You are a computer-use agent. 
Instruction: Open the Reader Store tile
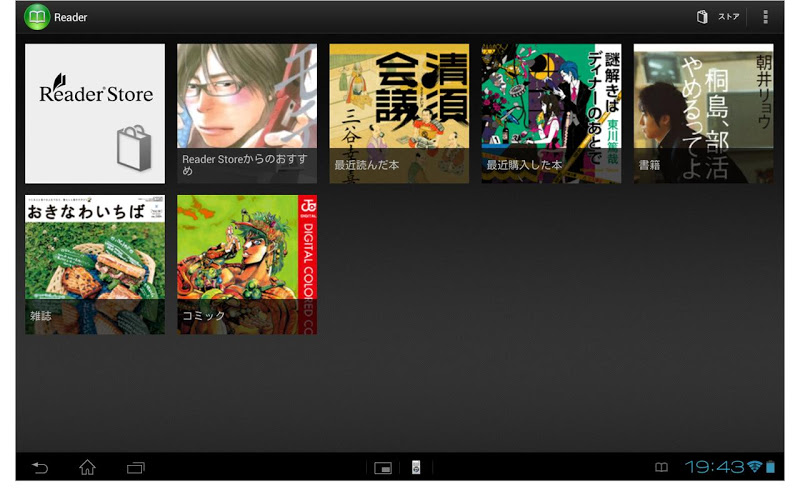[x=95, y=113]
